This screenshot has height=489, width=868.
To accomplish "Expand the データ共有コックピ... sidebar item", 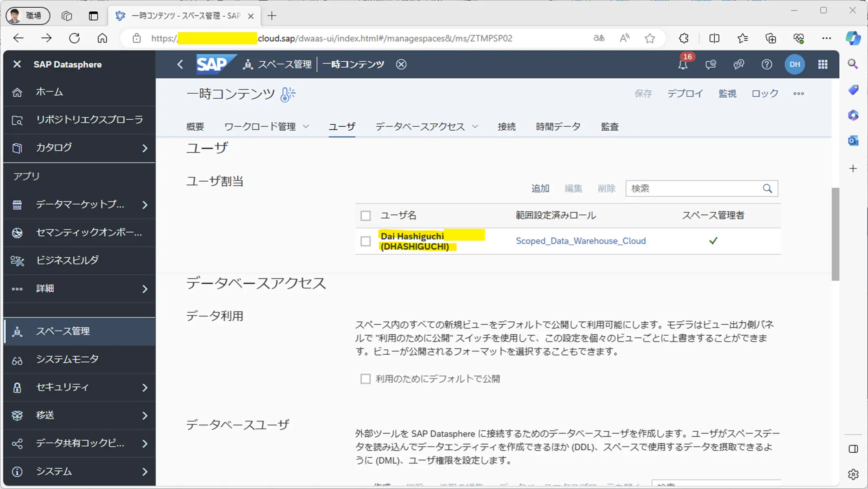I will pyautogui.click(x=144, y=443).
